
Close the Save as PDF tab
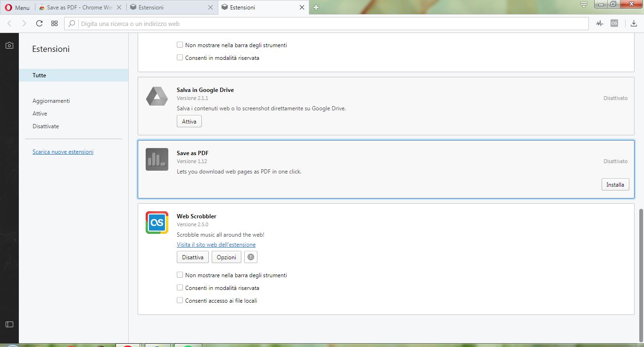119,8
